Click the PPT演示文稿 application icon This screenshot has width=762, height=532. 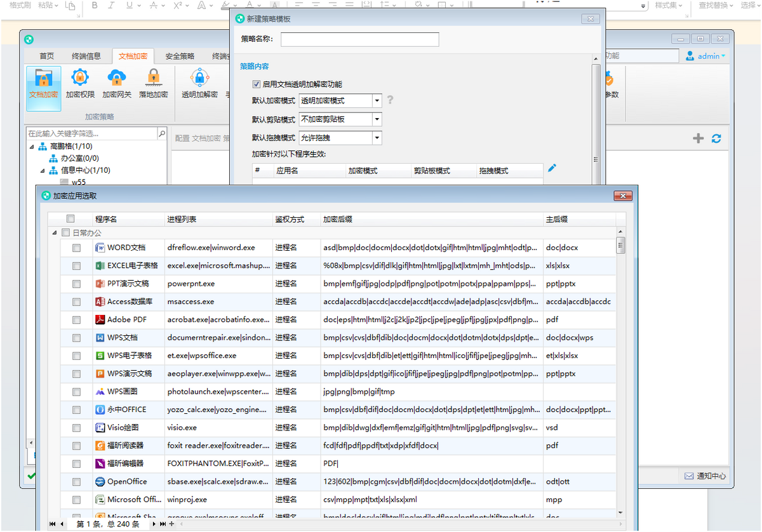pos(100,284)
